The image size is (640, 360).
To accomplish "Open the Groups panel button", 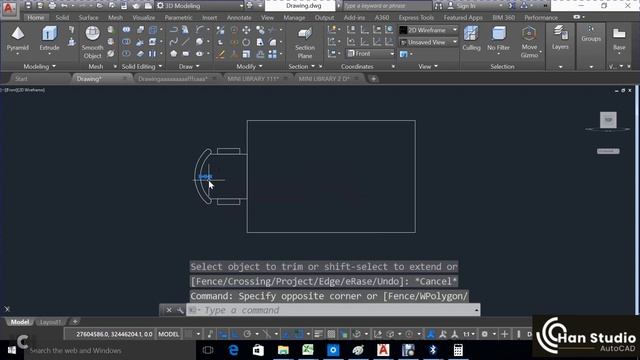I will pos(591,33).
